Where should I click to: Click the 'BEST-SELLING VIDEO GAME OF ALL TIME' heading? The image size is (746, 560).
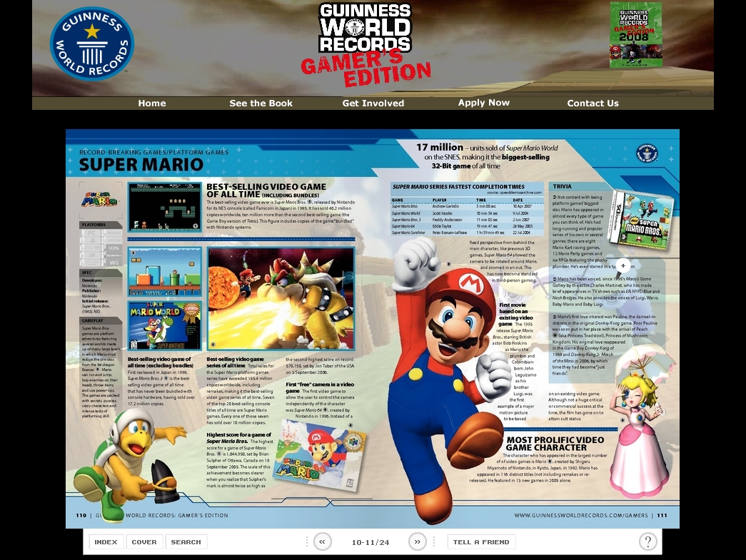coord(266,190)
